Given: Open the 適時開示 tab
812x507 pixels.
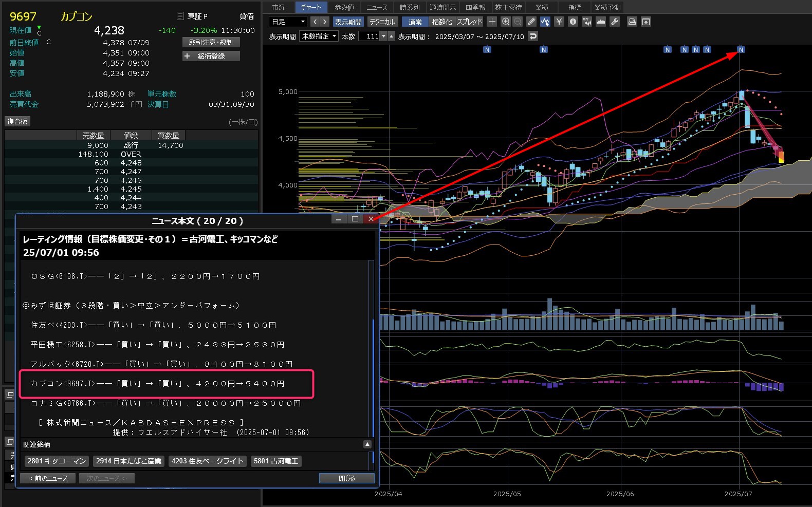Looking at the screenshot, I should 443,7.
